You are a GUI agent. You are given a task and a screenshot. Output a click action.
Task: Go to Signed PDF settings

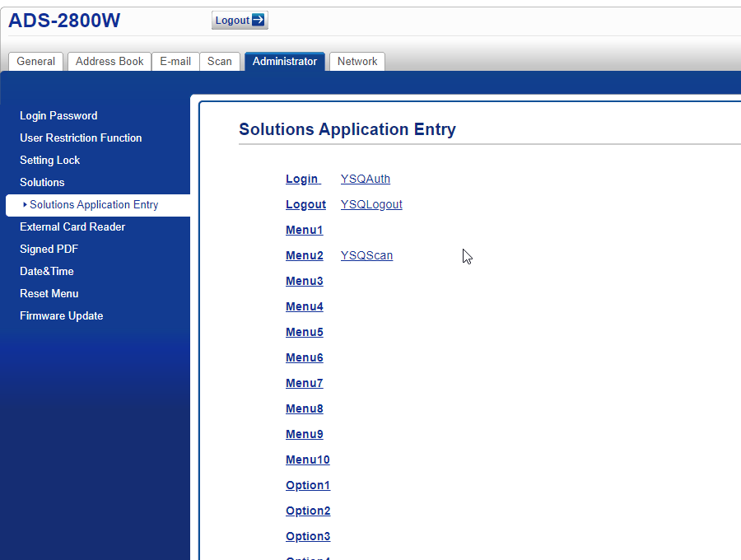click(49, 250)
